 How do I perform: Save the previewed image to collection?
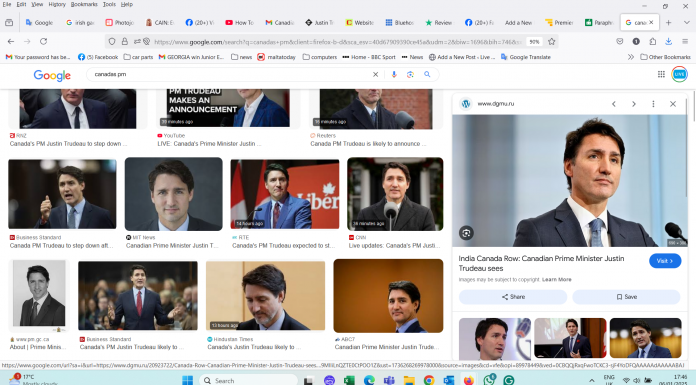click(x=626, y=297)
